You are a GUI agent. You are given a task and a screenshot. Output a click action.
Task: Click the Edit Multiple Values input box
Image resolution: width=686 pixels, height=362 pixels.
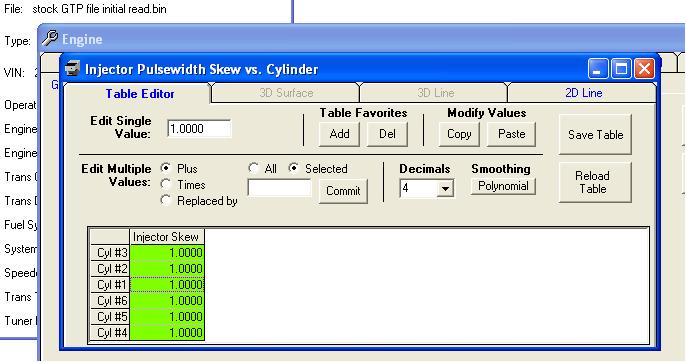point(280,188)
